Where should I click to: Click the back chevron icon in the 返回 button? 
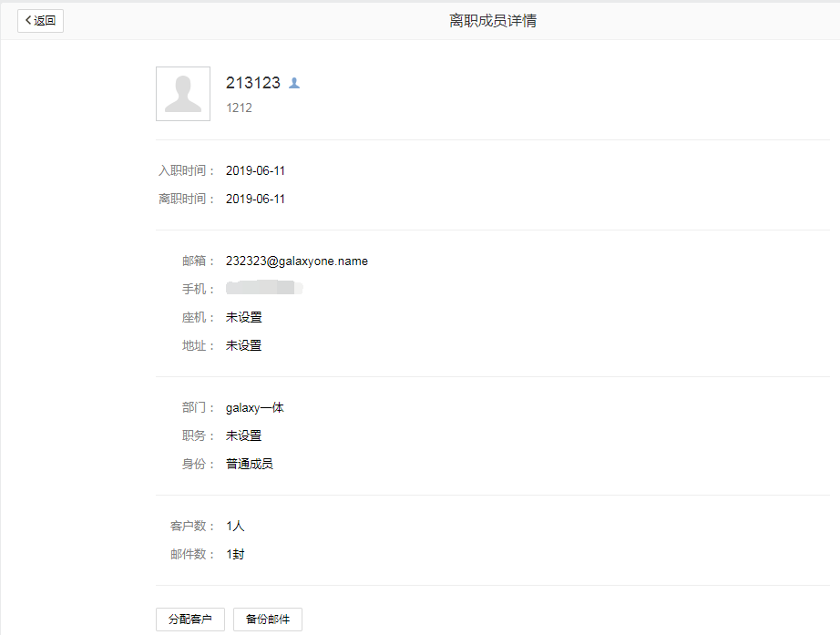30,20
